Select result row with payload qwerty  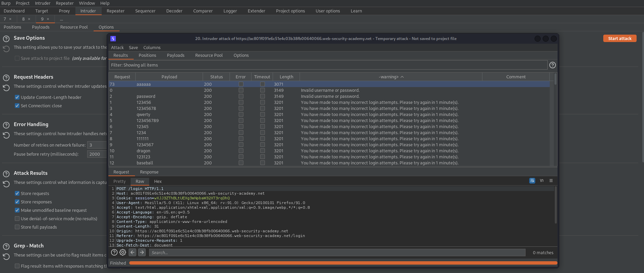(x=329, y=115)
